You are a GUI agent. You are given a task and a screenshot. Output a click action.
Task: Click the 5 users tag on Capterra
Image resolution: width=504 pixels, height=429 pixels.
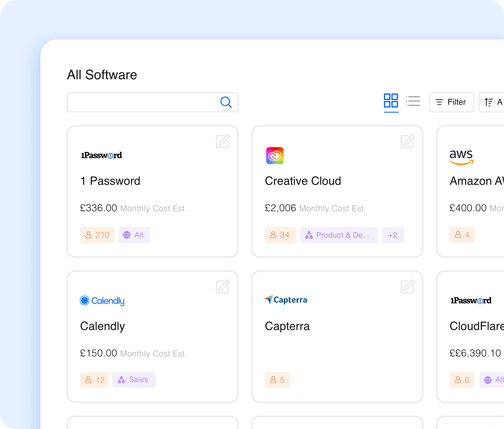[277, 380]
